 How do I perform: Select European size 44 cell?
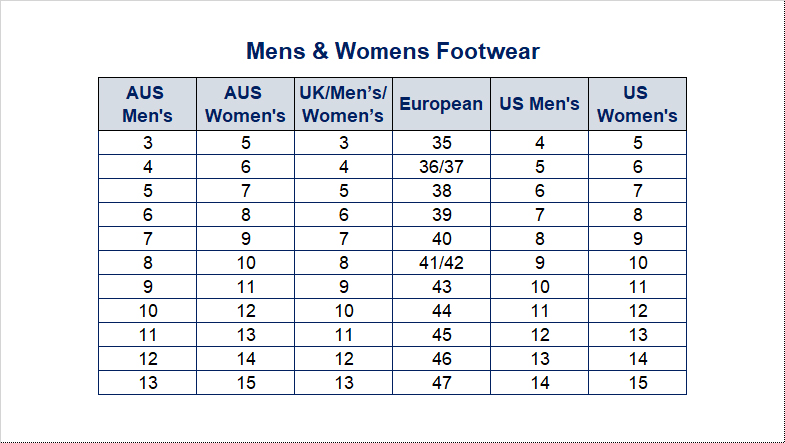tap(441, 311)
